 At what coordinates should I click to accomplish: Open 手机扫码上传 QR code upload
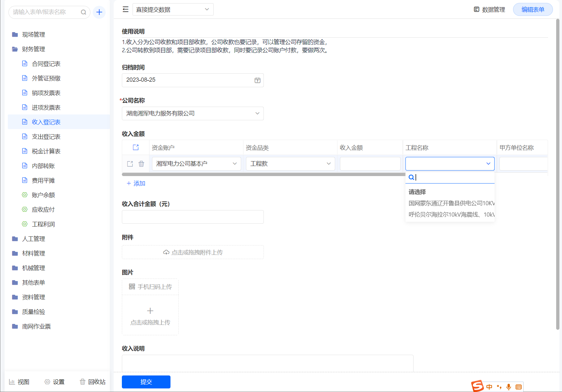(150, 287)
